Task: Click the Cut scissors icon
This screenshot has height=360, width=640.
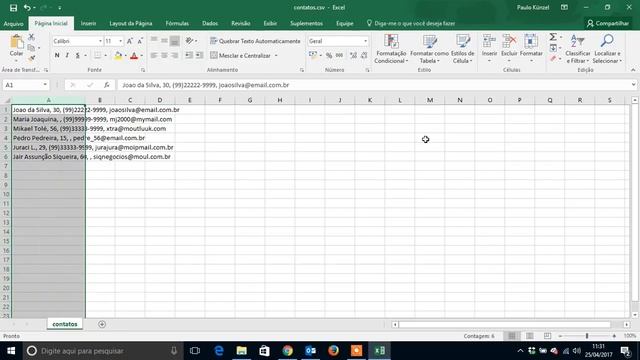Action: click(x=31, y=37)
